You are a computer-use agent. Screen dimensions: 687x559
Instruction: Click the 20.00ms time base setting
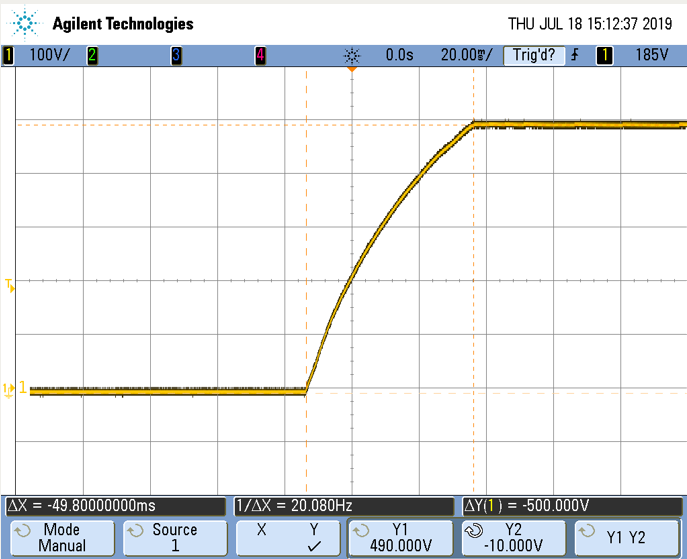pyautogui.click(x=468, y=56)
